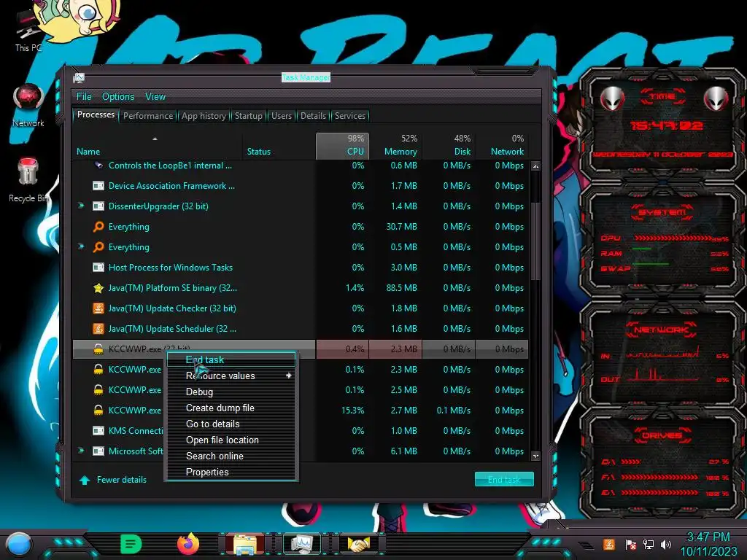
Task: Click Controls the LoopBe1 internal icon
Action: coord(98,166)
